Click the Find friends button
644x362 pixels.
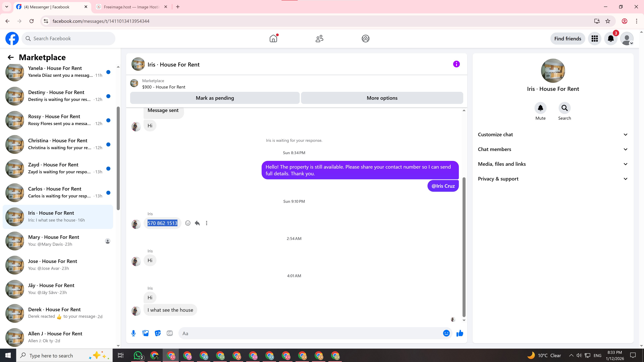[568, 39]
